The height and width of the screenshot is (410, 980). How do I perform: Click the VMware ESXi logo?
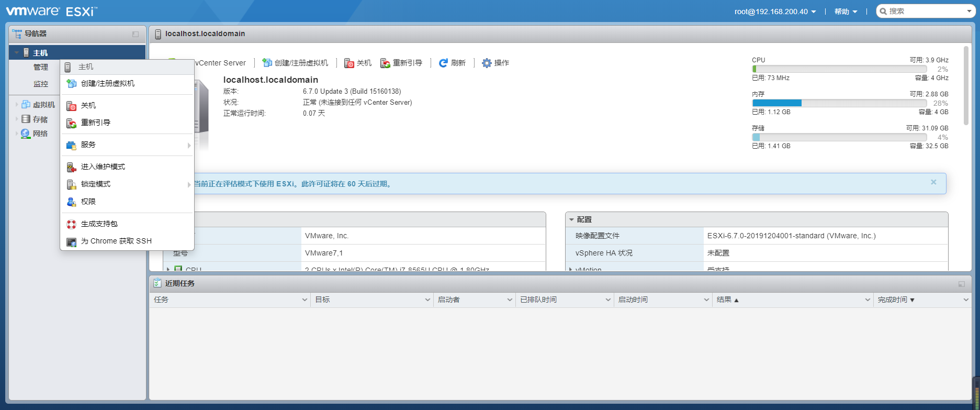tap(51, 11)
